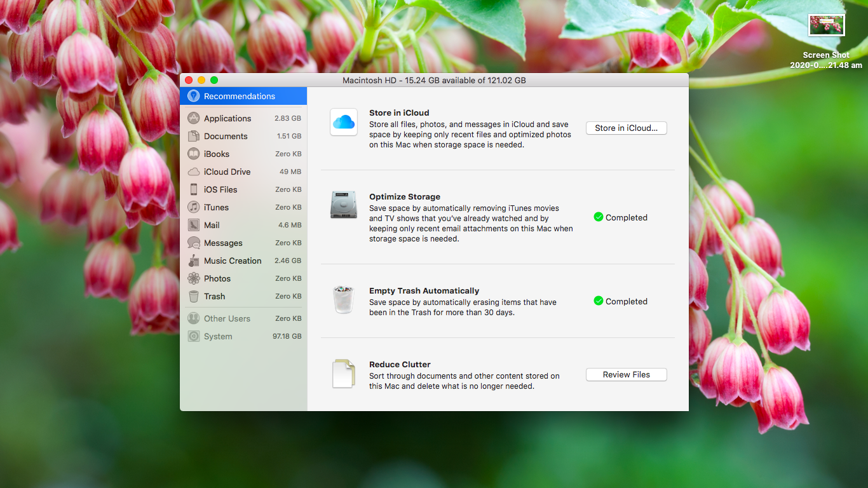Click the blue iCloud icon beside Store in iCloud
Viewport: 868px width, 488px height.
343,122
